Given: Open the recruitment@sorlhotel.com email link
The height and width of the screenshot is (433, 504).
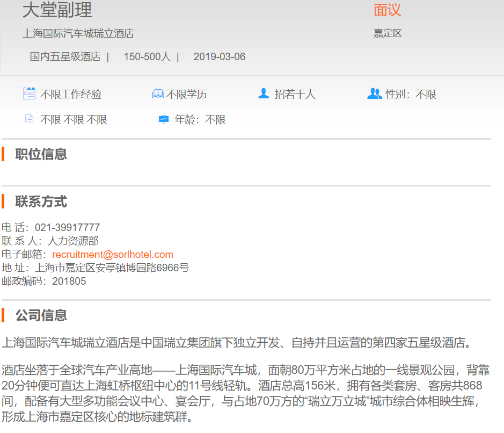Looking at the screenshot, I should point(113,255).
